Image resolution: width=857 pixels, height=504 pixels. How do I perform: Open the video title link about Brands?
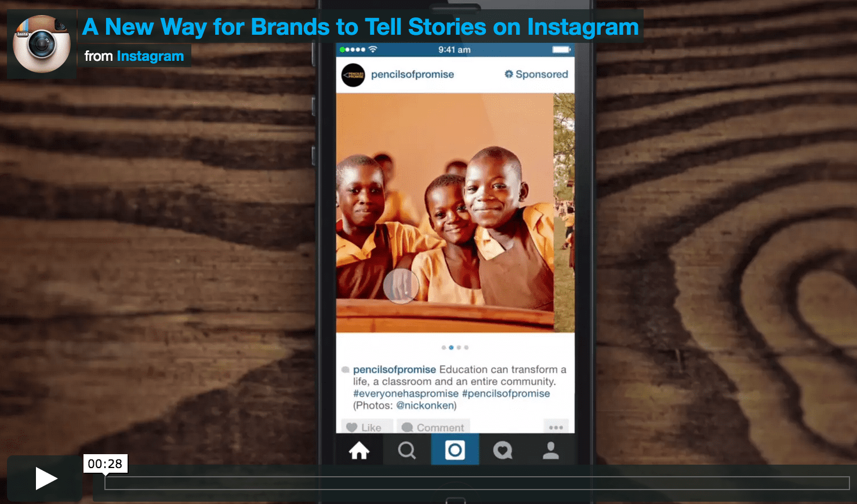[x=360, y=27]
